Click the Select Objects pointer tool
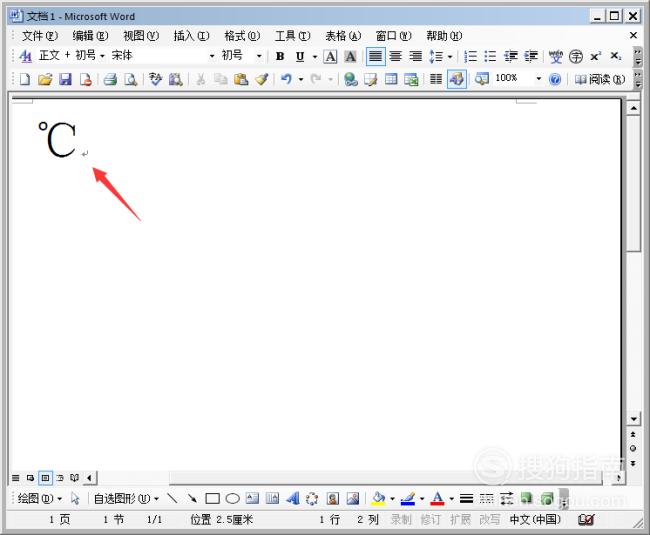Screen dimensions: 650x535 click(x=75, y=498)
